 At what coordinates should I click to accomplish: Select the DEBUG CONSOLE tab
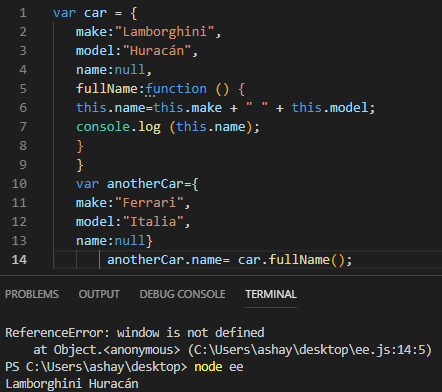pos(182,294)
